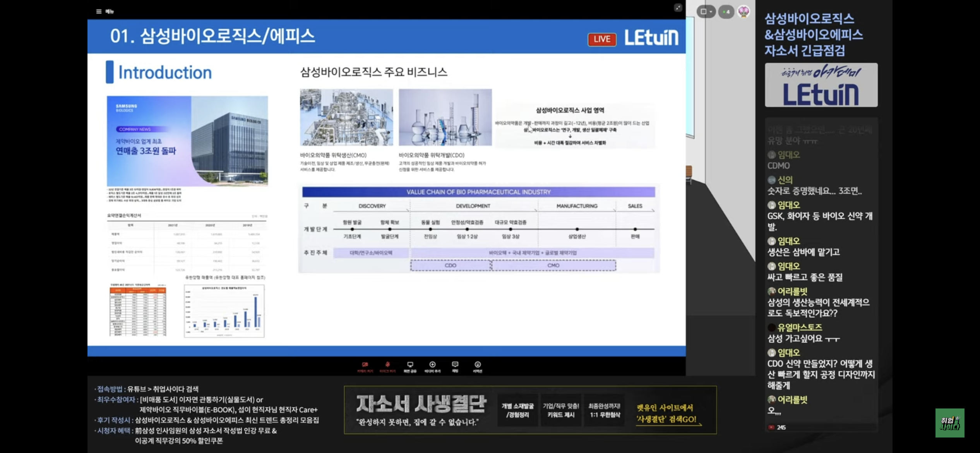Screen dimensions: 980x453
Task: Click the DISCOVERY column heading
Action: 372,206
